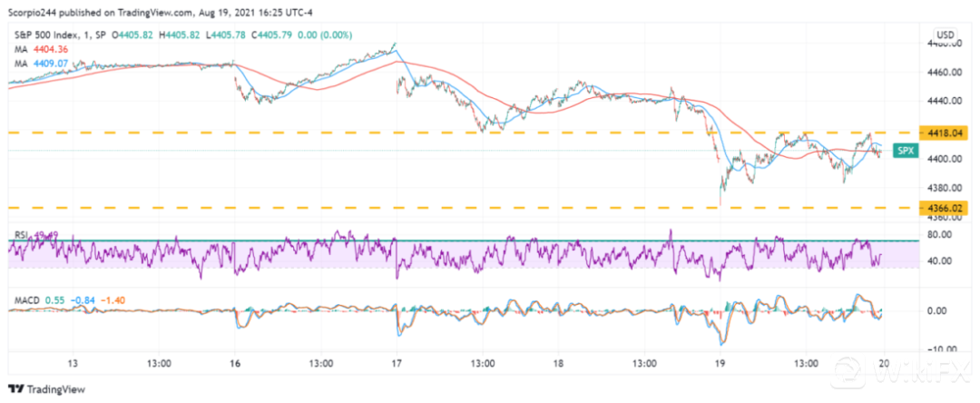Click the 4366.02 price level label
The height and width of the screenshot is (403, 980).
(x=947, y=208)
